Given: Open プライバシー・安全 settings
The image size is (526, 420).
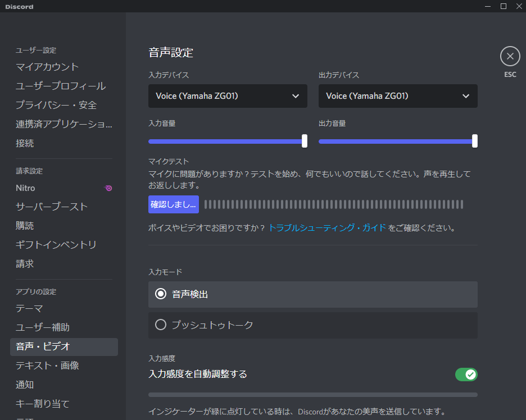Looking at the screenshot, I should coord(56,105).
